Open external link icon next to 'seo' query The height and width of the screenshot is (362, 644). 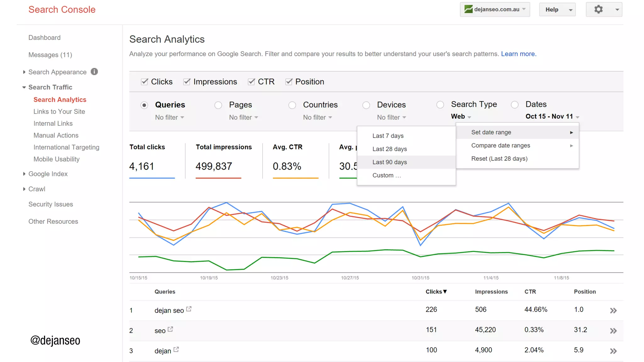tap(170, 329)
